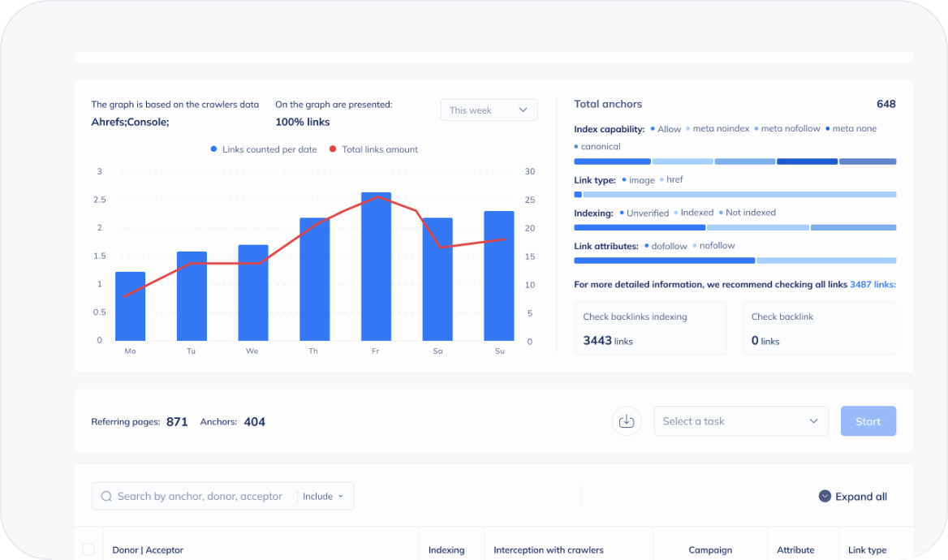Sort by the Indexing column header
Image resolution: width=948 pixels, height=560 pixels.
click(x=446, y=549)
